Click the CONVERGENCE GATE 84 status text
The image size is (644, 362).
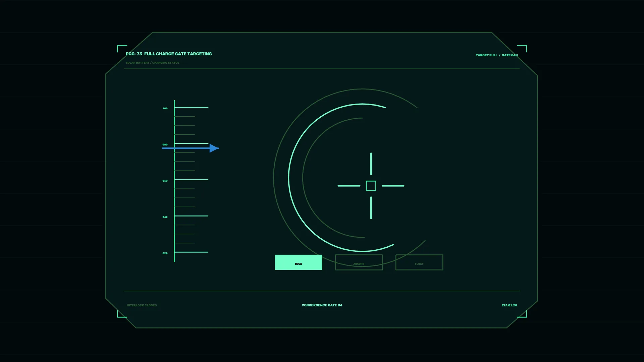[322, 305]
